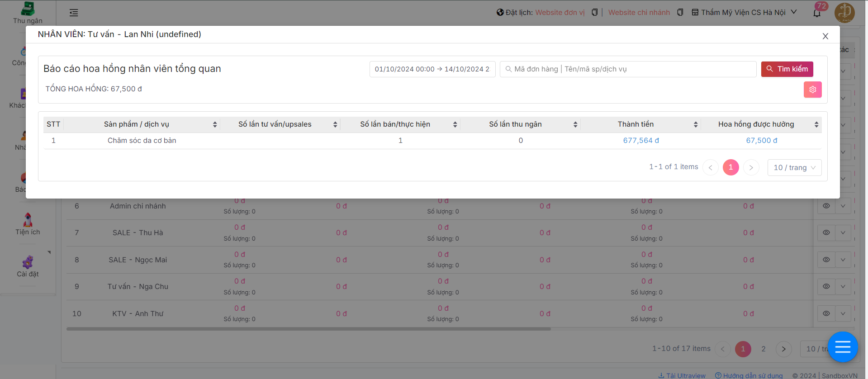Open the 10 / trang page size dropdown
The image size is (868, 379).
click(x=794, y=168)
